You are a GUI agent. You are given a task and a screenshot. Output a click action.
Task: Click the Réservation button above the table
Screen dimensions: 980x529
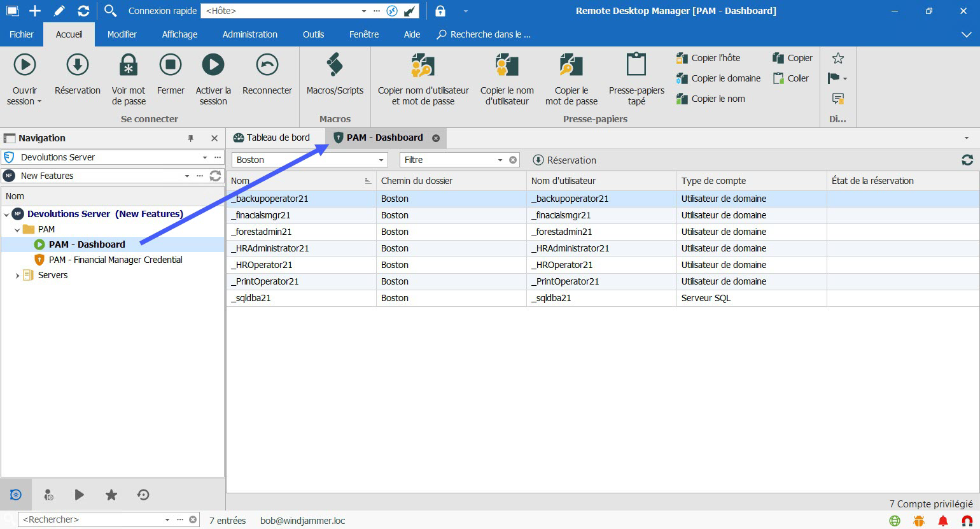[564, 160]
